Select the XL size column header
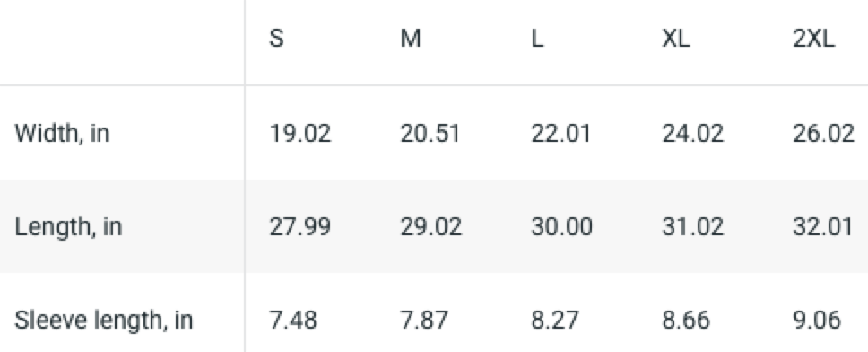 tap(676, 39)
